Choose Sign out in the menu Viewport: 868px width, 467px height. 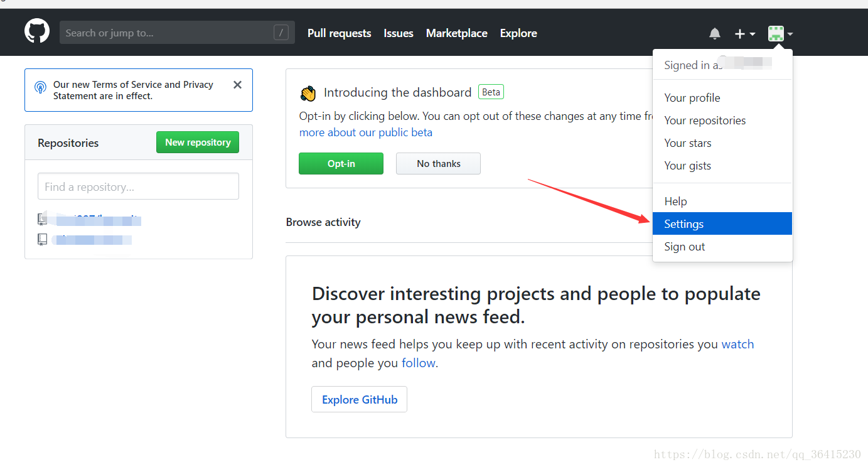(x=722, y=247)
